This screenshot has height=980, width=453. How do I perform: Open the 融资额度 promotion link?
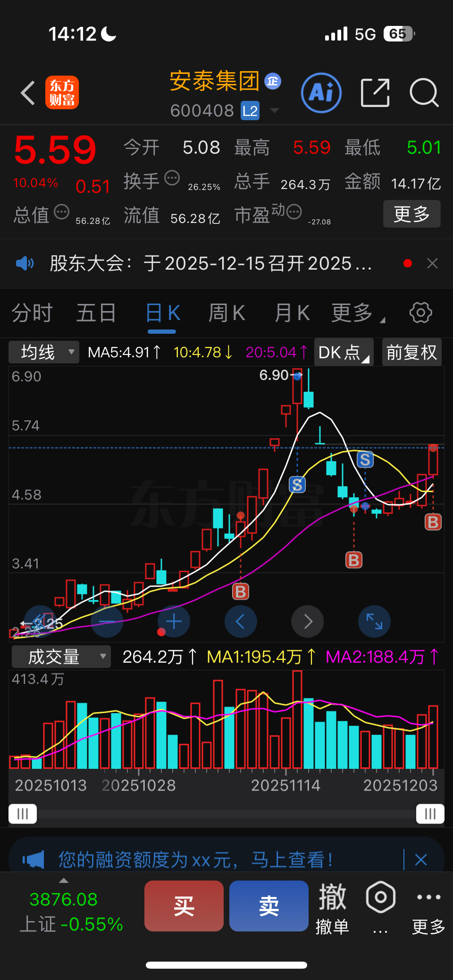click(x=195, y=860)
